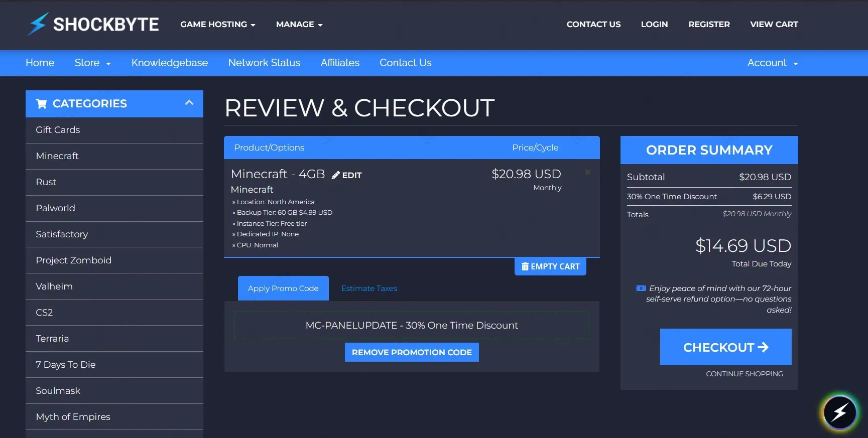Collapse the Categories panel chevron

click(x=189, y=103)
